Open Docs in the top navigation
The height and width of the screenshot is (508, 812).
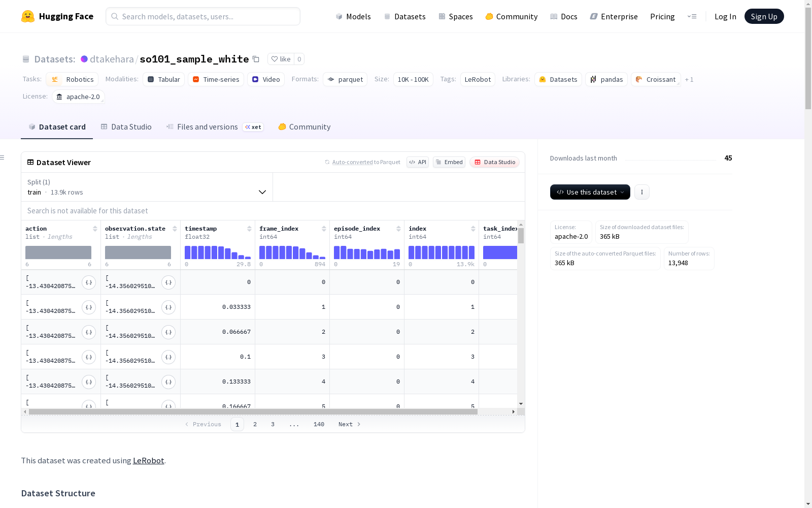coord(564,16)
